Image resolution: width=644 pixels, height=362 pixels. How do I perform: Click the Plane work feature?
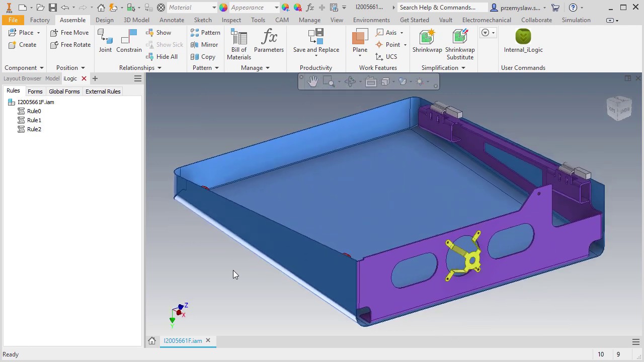[x=360, y=41]
